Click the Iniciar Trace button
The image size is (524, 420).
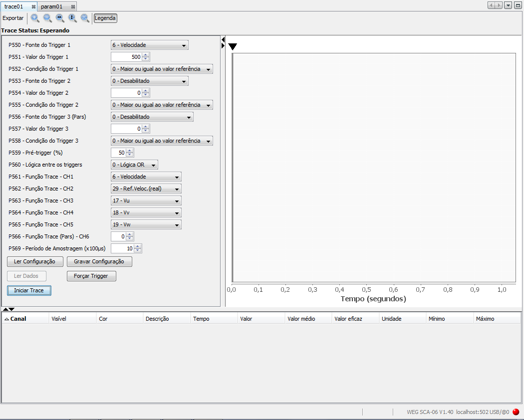(29, 290)
